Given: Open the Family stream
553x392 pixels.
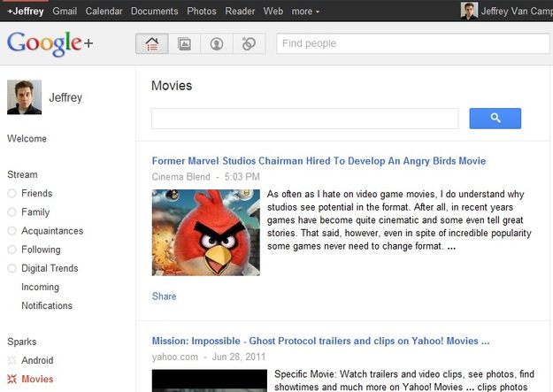Looking at the screenshot, I should 35,212.
